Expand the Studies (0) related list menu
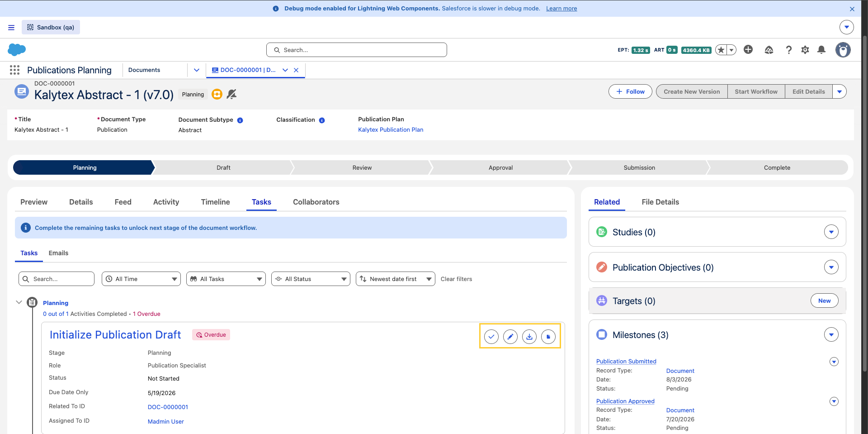 pos(831,232)
